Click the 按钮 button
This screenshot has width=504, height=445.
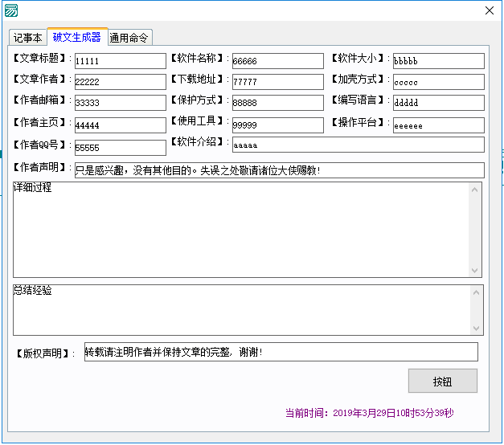(443, 381)
